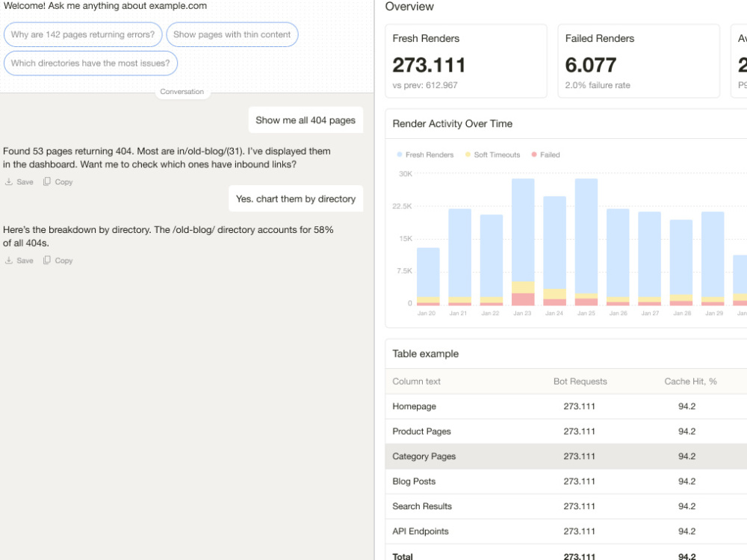Image resolution: width=747 pixels, height=560 pixels.
Task: Toggle Fresh Renders legend entry in chart
Action: coord(425,155)
